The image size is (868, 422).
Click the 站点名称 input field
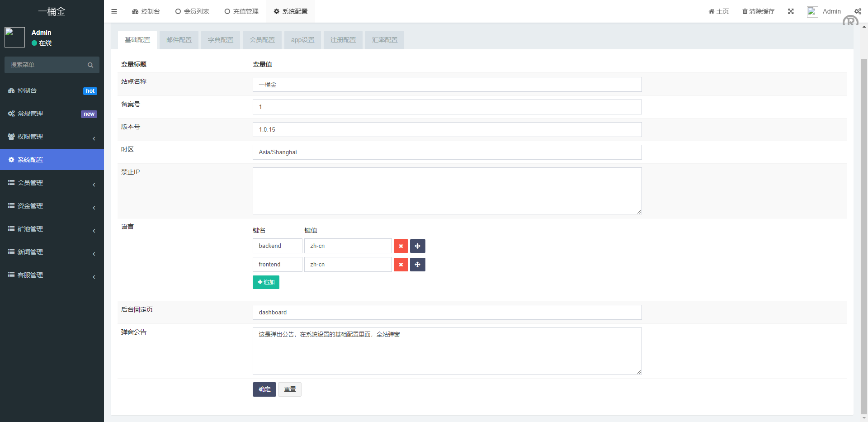pos(447,85)
